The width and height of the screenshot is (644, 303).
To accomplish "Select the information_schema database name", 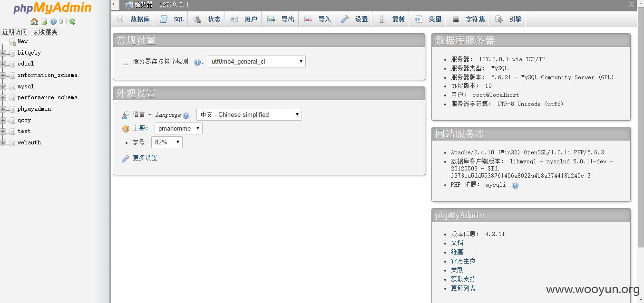I will (48, 75).
